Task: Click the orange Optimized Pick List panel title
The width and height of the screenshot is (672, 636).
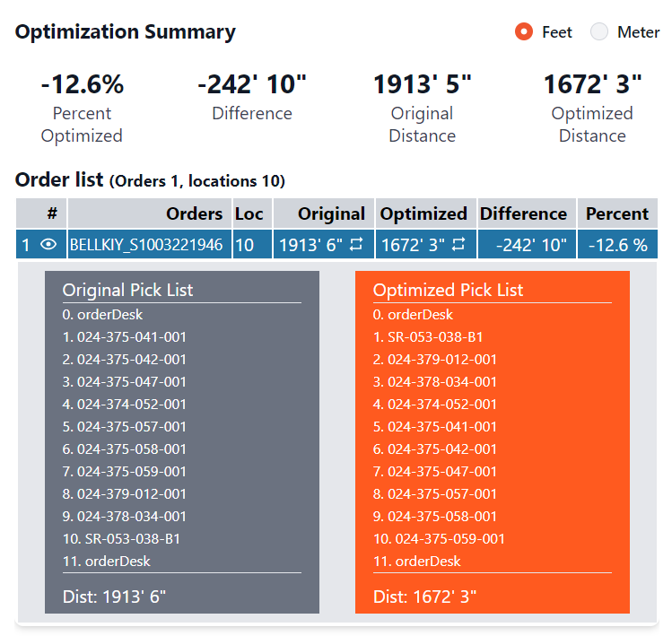Action: tap(448, 290)
